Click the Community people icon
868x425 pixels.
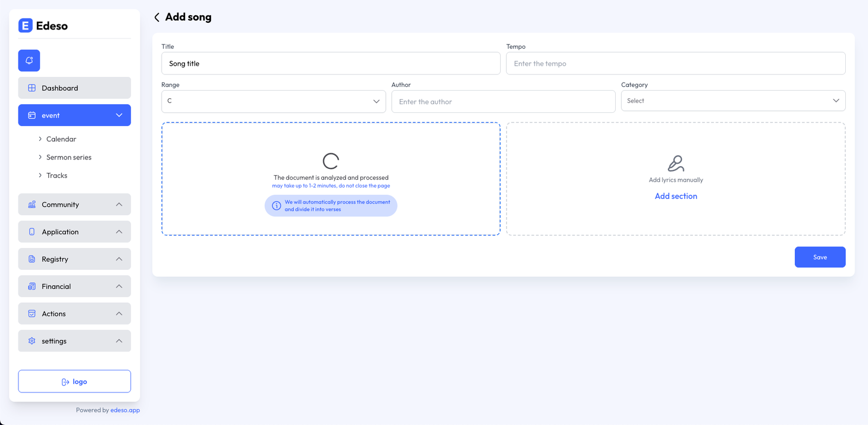(32, 205)
